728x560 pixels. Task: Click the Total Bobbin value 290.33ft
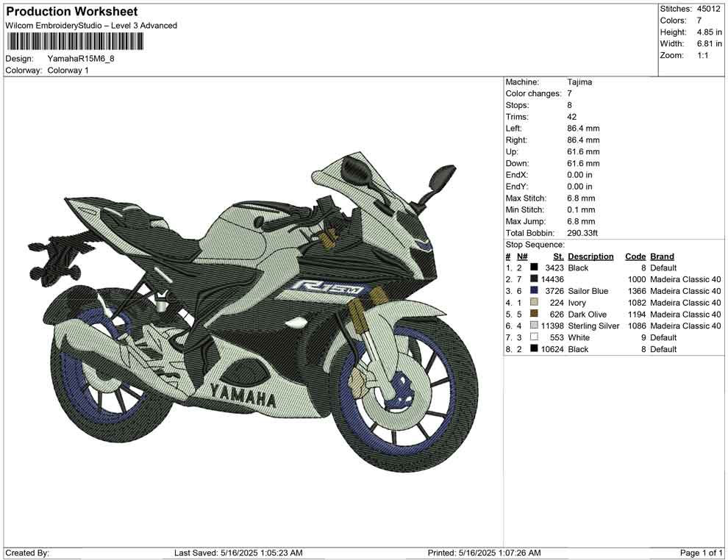point(582,233)
